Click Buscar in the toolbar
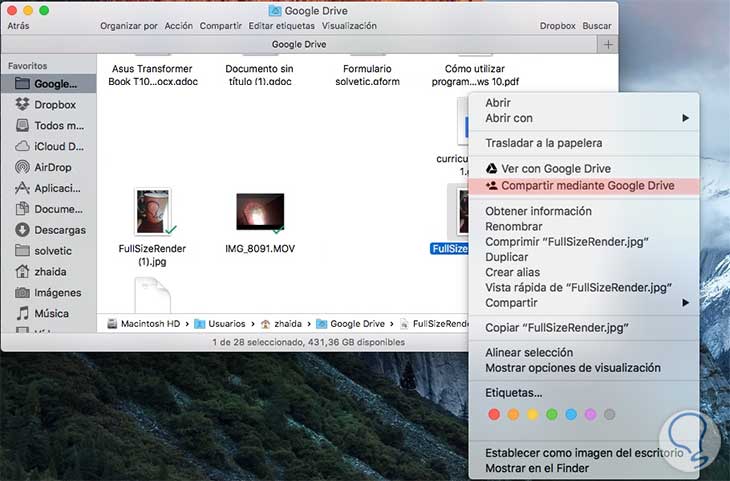Image resolution: width=730 pixels, height=481 pixels. pos(597,26)
